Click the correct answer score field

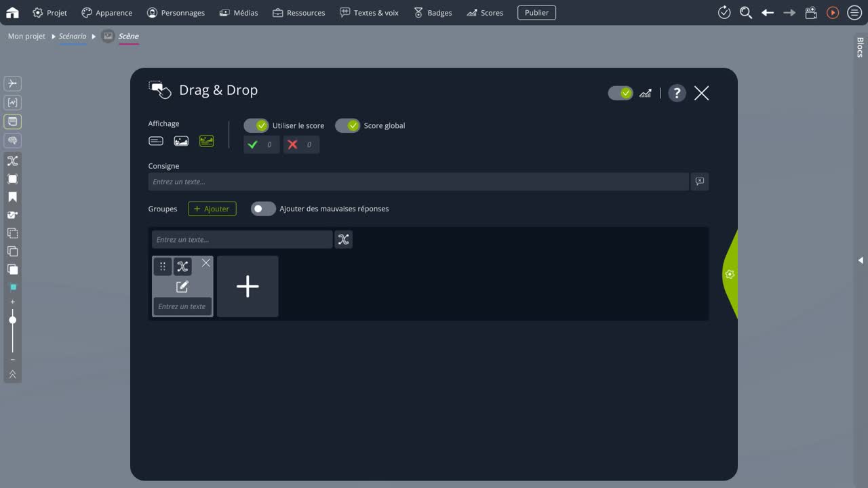coord(262,144)
